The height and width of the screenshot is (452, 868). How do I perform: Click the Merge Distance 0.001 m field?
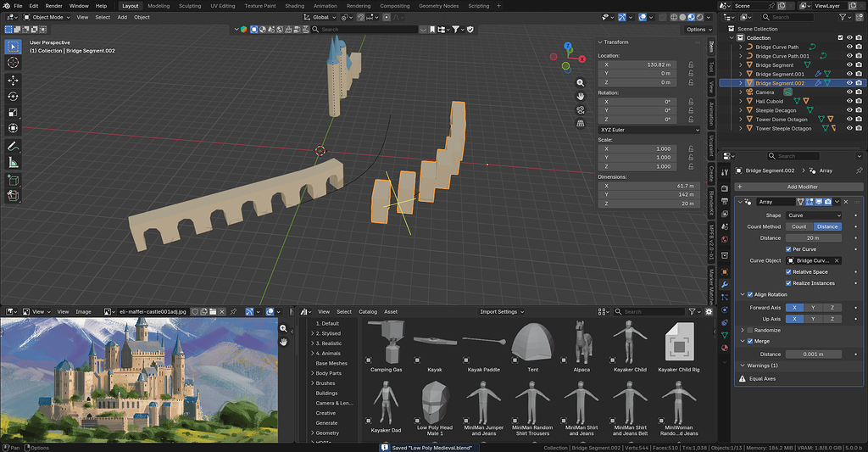pos(813,354)
